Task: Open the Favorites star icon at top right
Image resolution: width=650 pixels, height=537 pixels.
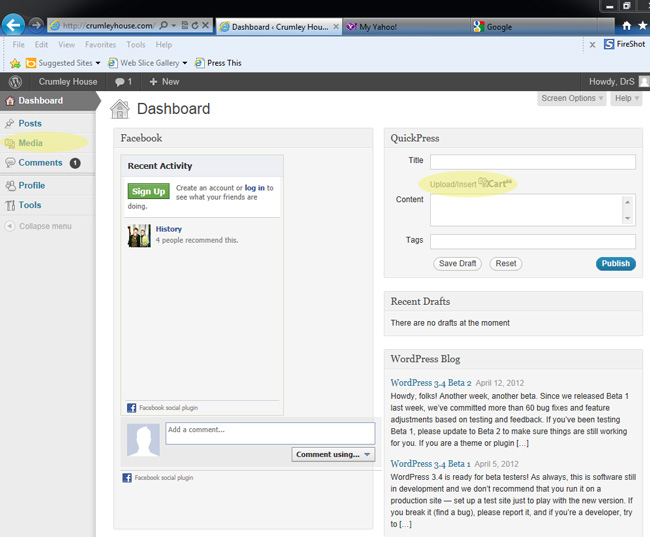Action: pos(643,26)
